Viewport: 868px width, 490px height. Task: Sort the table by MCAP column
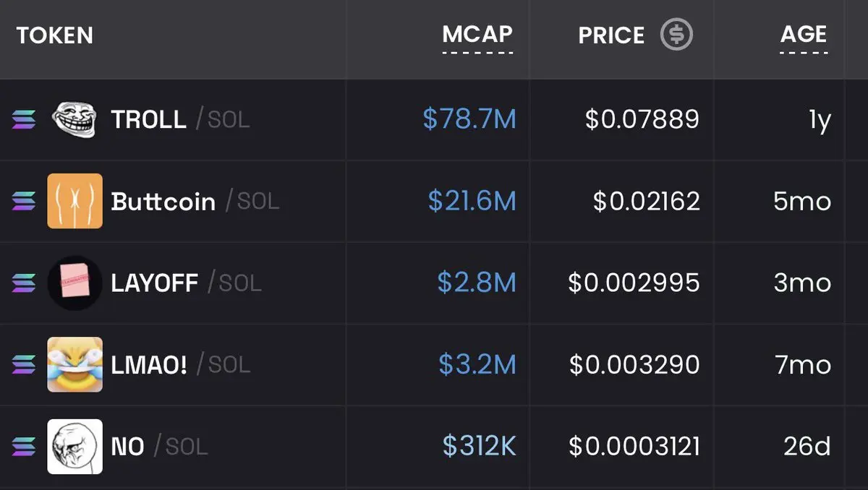477,34
